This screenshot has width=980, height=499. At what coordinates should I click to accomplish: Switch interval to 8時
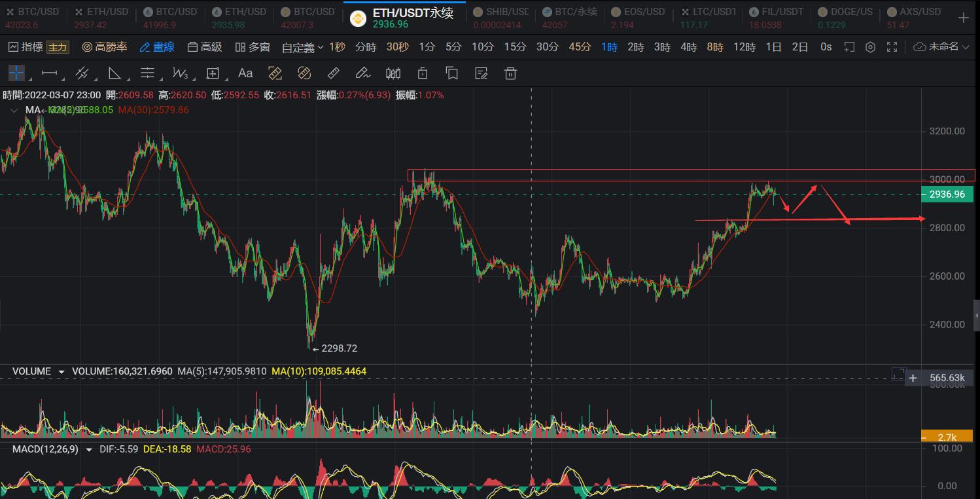coord(715,47)
